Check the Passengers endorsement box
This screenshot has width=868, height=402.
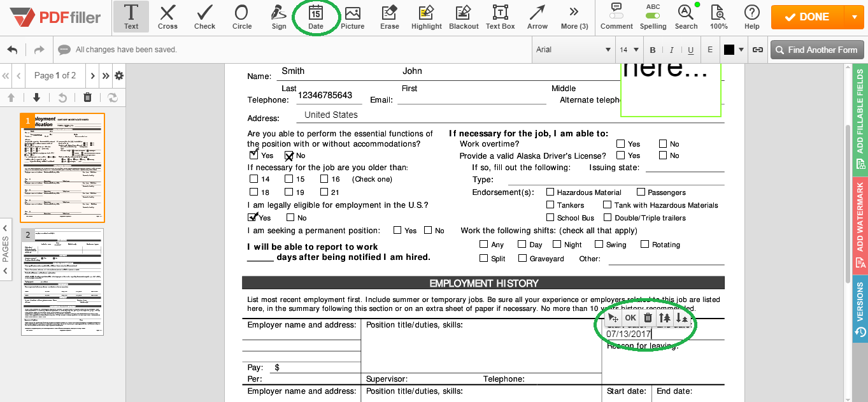[x=641, y=192]
